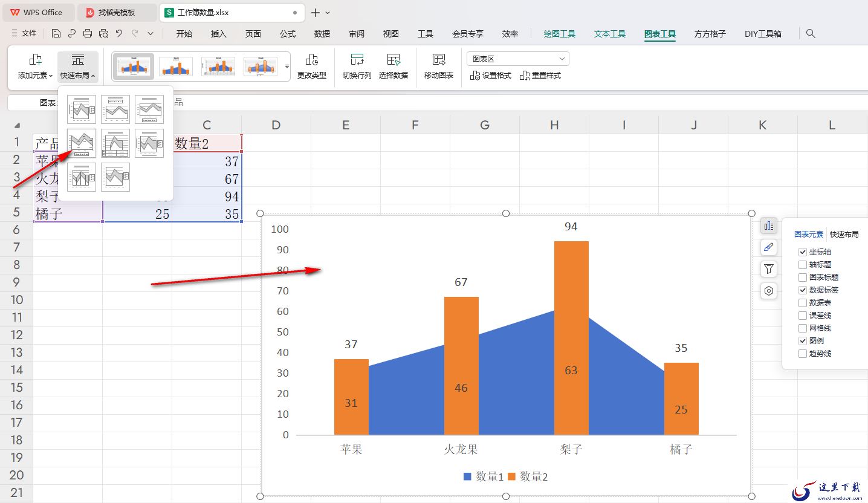Enable the 数据表 checkbox
The width and height of the screenshot is (868, 503).
click(803, 303)
